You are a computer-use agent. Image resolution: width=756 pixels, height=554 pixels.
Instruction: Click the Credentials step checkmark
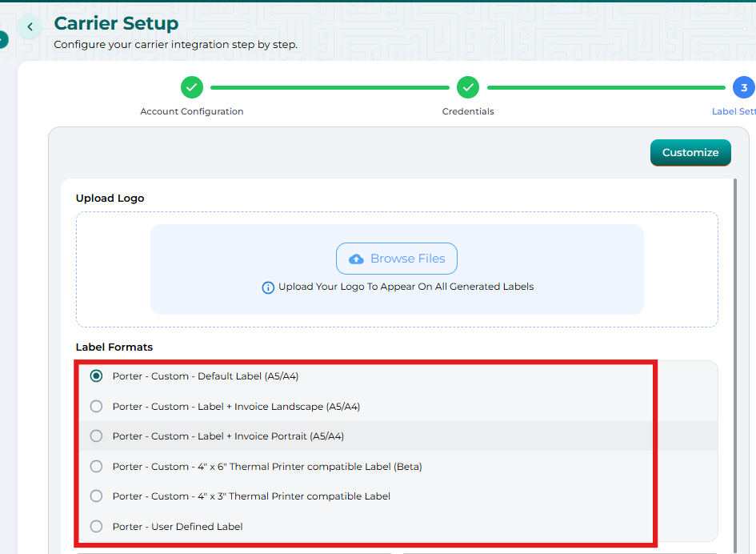[x=468, y=87]
